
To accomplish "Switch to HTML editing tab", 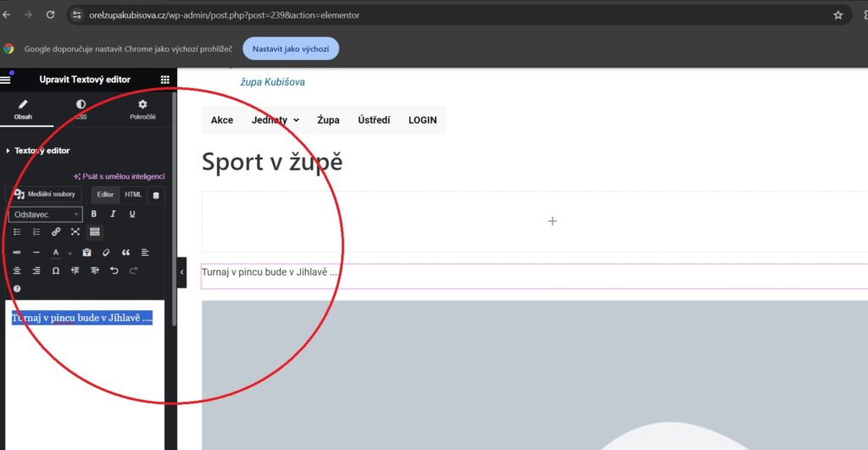I will click(133, 194).
